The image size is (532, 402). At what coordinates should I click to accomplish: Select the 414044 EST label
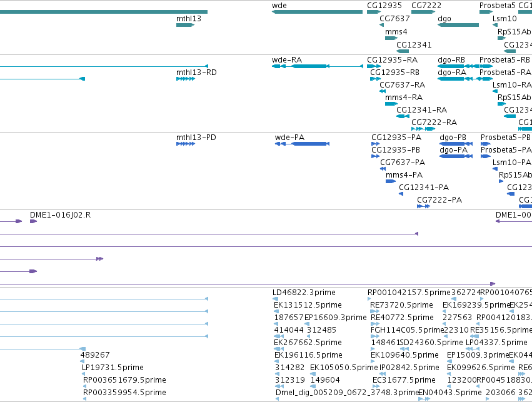coord(289,330)
